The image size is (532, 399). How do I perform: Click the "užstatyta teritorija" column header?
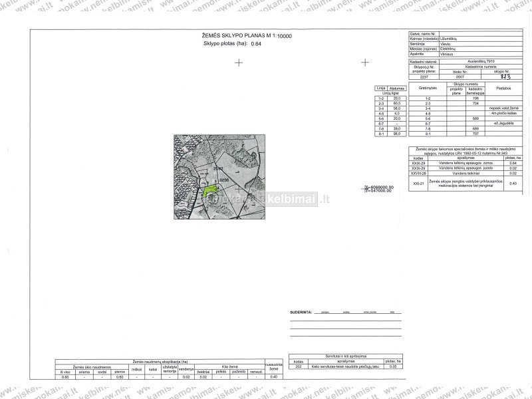[170, 370]
